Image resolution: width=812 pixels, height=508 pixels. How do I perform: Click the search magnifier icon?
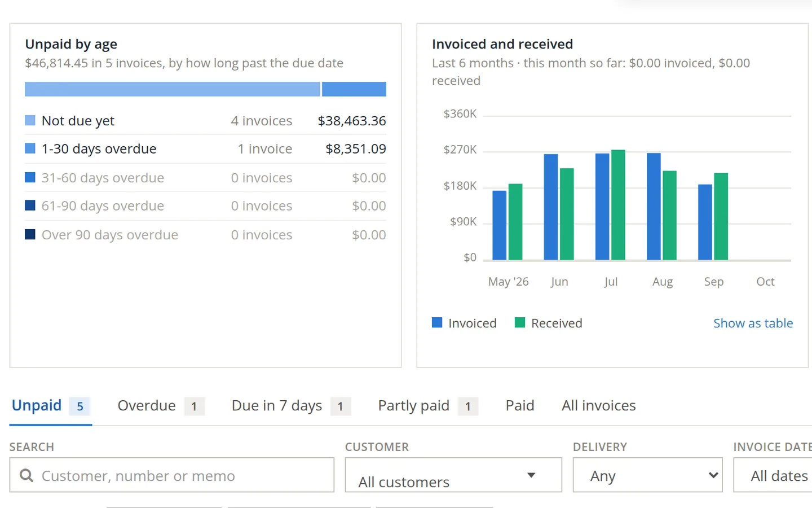point(26,475)
